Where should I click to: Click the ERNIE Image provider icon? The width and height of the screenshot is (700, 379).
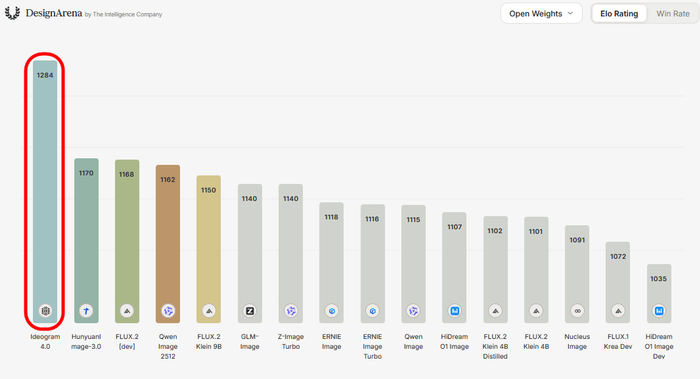click(331, 311)
